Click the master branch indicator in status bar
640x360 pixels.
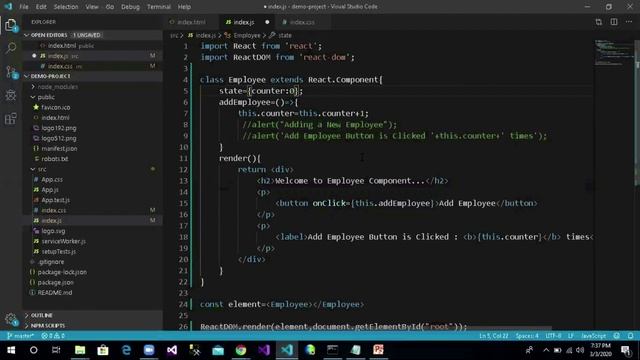click(x=20, y=336)
